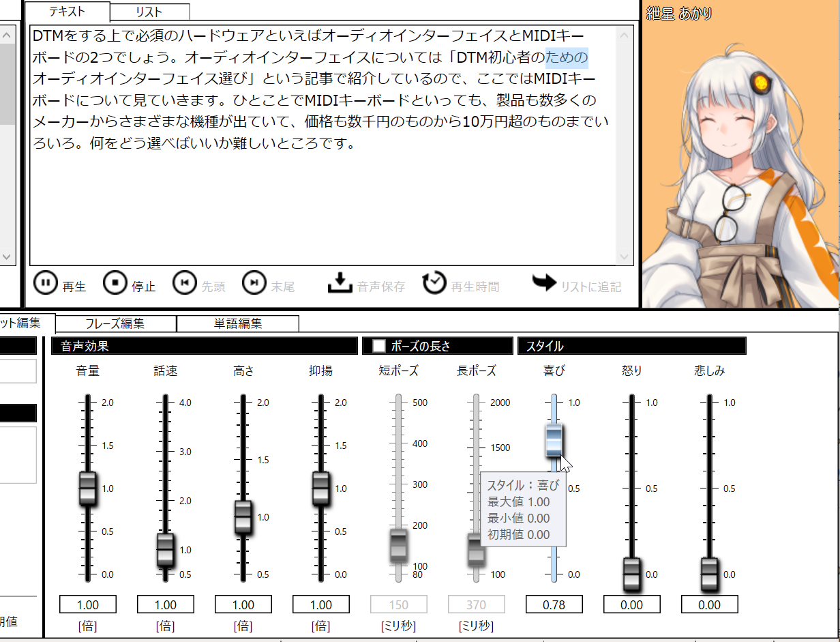Click the スタイル section header
The image size is (840, 642).
(631, 346)
